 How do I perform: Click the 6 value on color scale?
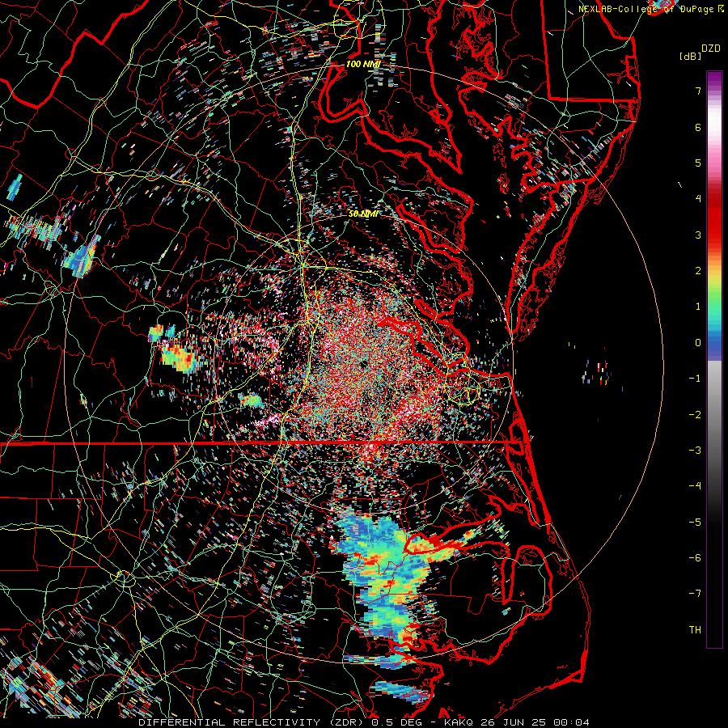point(698,127)
